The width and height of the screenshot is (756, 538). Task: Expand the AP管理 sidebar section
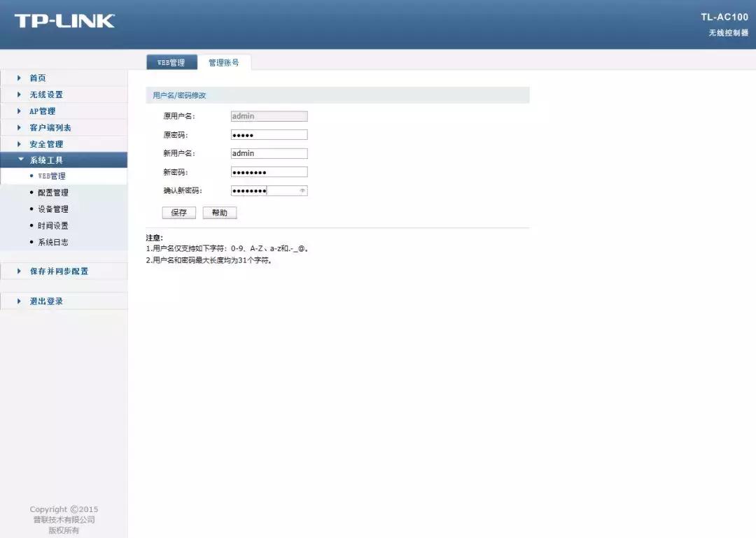[42, 111]
